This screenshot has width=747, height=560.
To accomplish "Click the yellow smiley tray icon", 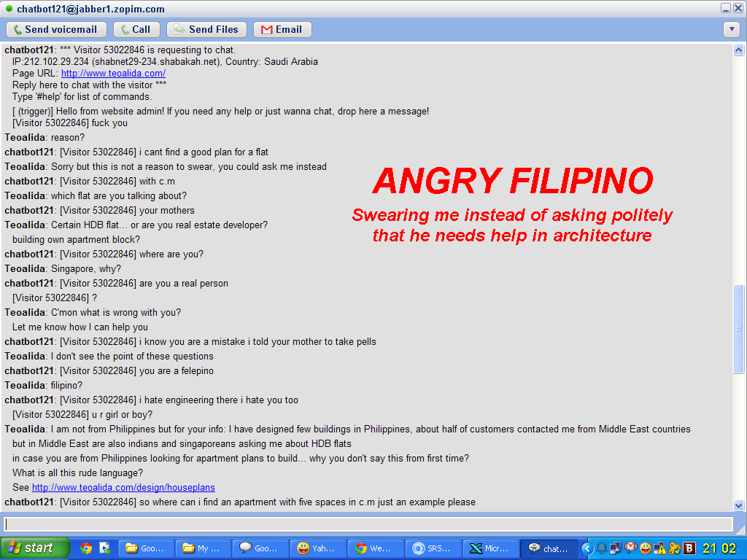I will [645, 548].
